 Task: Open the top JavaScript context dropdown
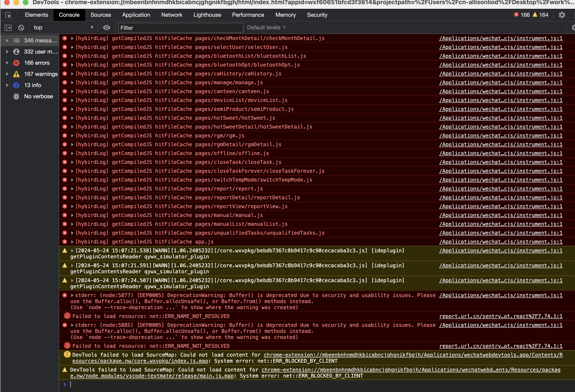[63, 28]
